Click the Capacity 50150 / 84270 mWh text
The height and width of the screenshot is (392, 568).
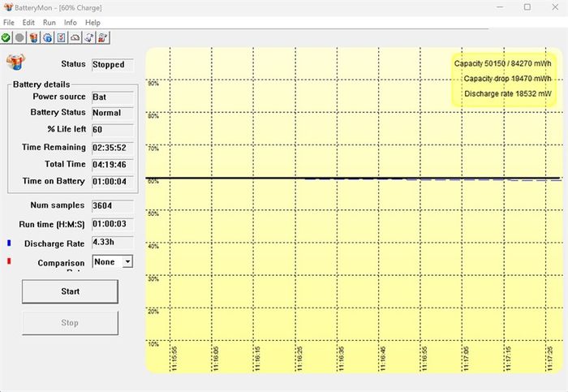(503, 63)
